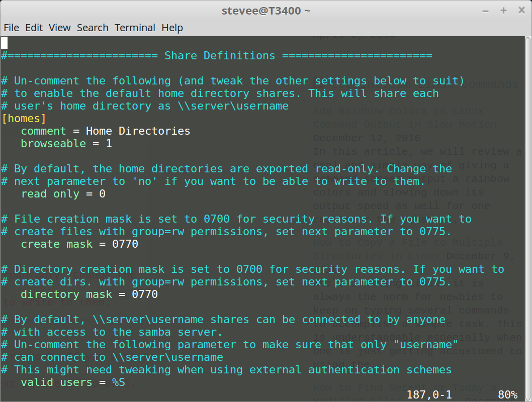Viewport: 532px width, 402px height.
Task: Click the valid users %S value
Action: [x=119, y=383]
